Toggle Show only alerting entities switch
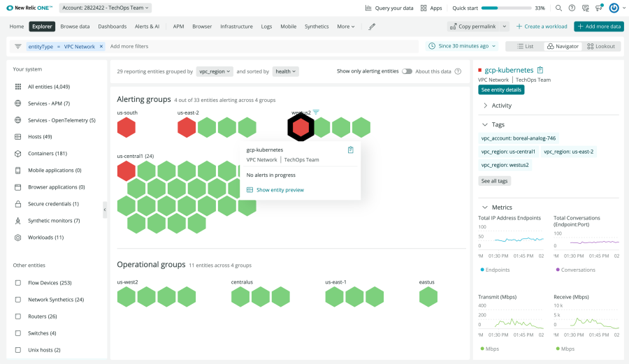 [407, 71]
